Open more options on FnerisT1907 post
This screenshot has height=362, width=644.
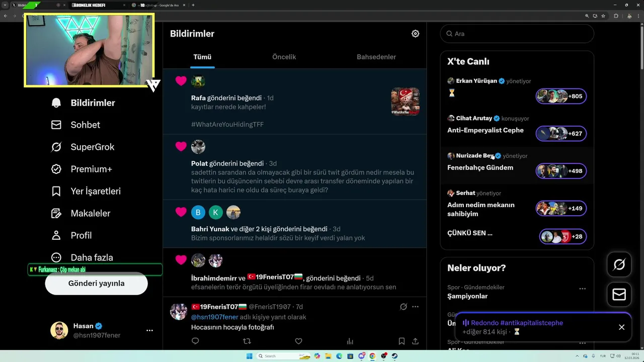tap(415, 307)
